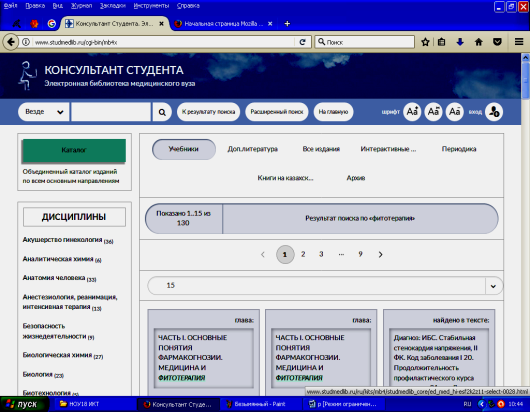Close the Консультант Студента tab

162,24
